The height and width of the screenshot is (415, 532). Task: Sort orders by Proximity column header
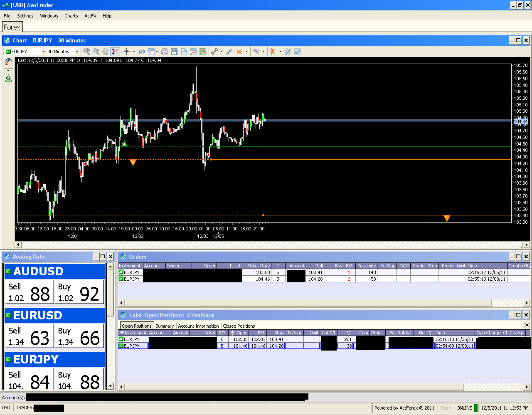[366, 266]
